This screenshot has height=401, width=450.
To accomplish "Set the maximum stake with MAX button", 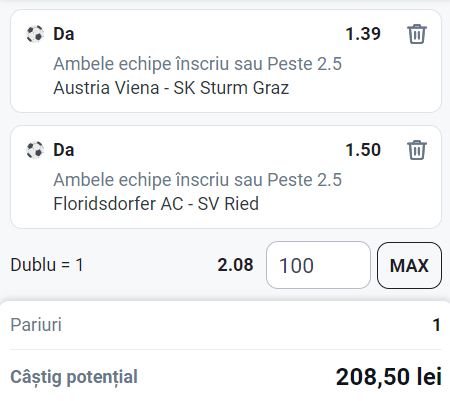I will [409, 265].
